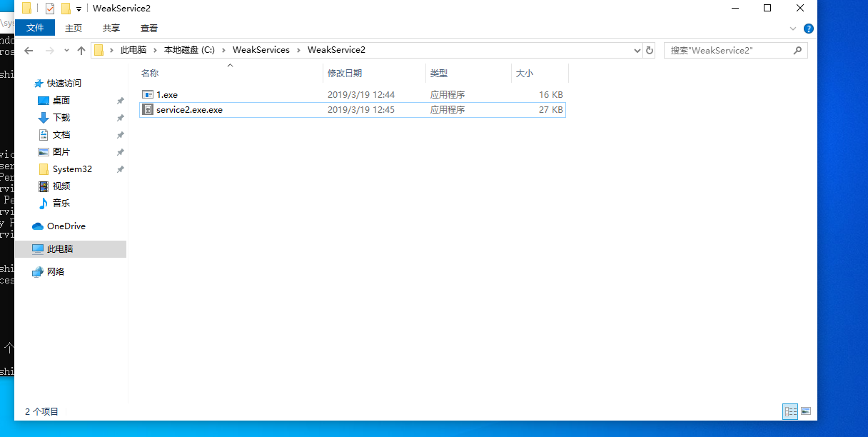Click the Music note icon in sidebar
Image resolution: width=868 pixels, height=437 pixels.
point(44,204)
